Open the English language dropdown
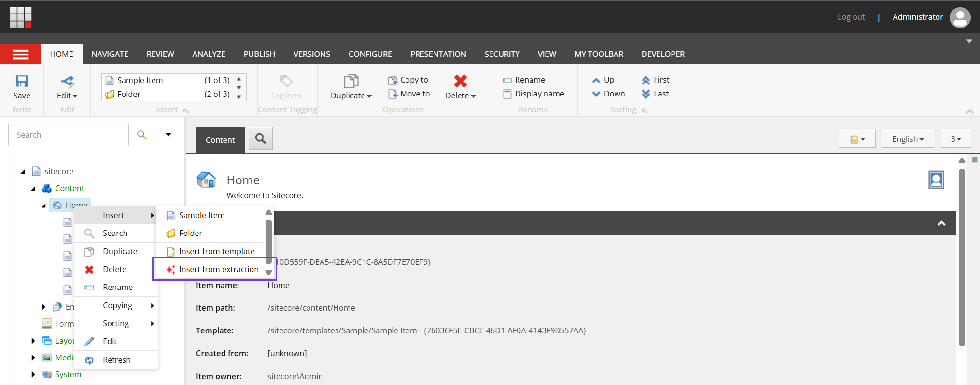Viewport: 980px width, 385px height. (x=908, y=139)
